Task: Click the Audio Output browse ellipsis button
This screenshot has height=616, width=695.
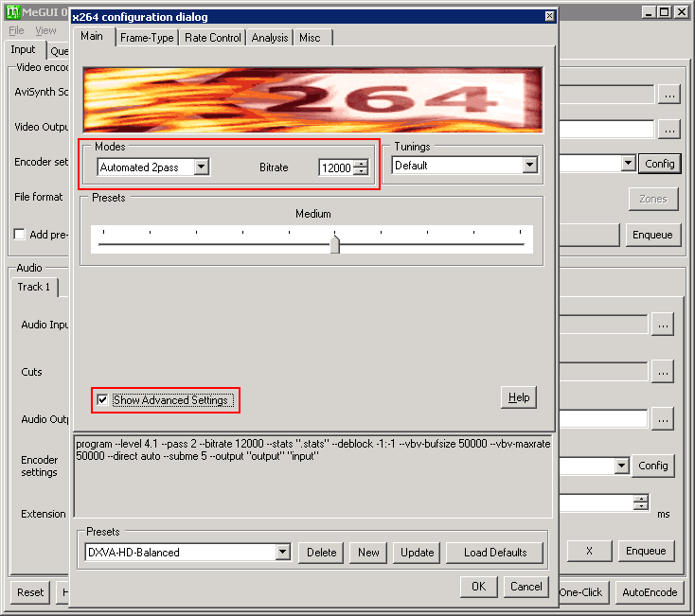Action: pyautogui.click(x=663, y=419)
